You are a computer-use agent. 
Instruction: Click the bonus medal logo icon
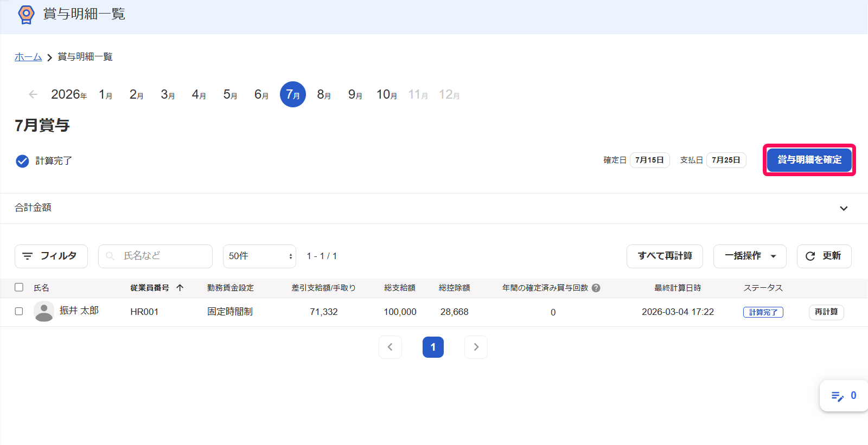26,15
